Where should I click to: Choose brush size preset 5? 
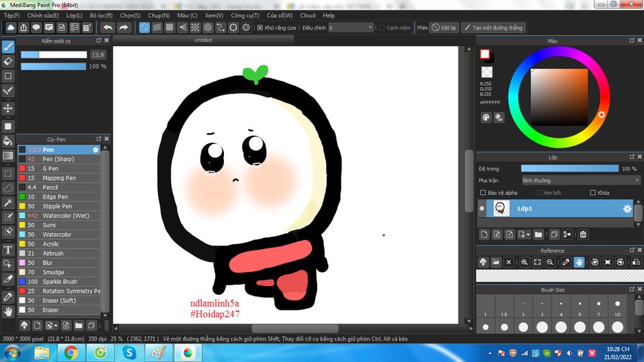579,307
